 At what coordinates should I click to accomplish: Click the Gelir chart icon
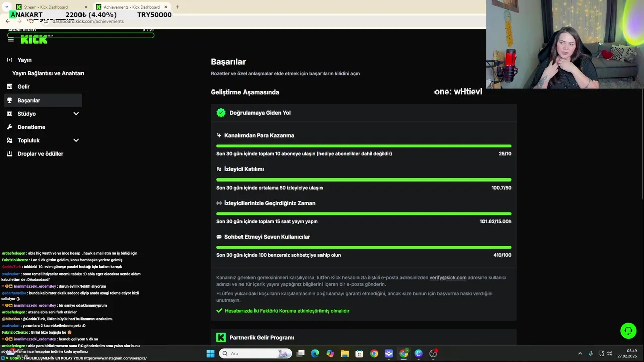[9, 86]
